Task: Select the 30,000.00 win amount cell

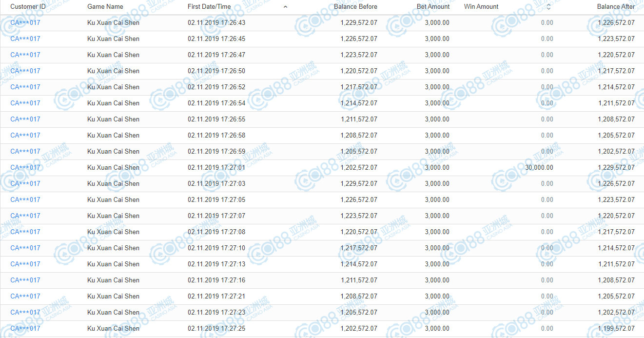Action: (x=539, y=167)
